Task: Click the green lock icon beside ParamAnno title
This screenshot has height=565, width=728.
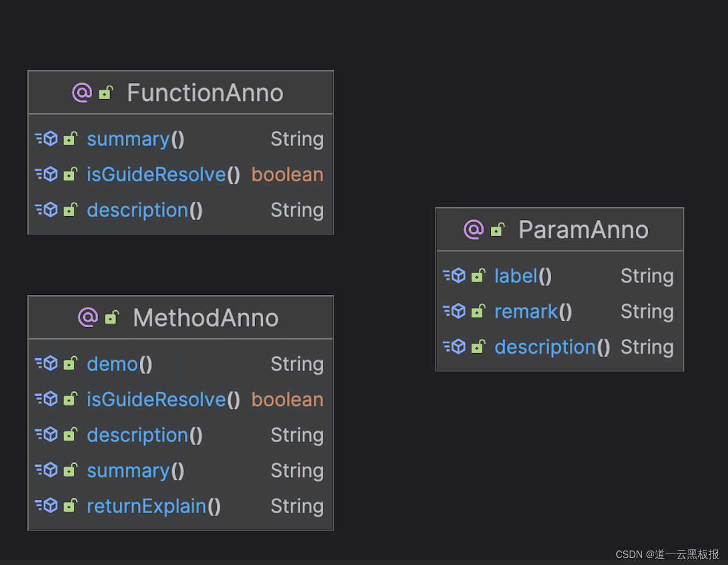Action: point(498,230)
